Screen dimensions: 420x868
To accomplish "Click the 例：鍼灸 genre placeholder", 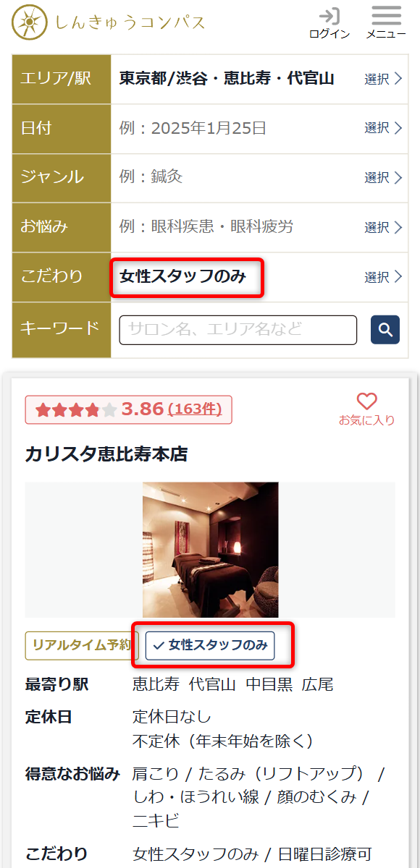I will (x=151, y=177).
